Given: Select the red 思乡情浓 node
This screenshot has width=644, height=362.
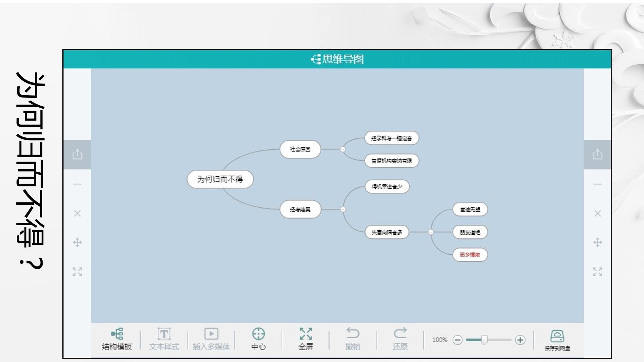Looking at the screenshot, I should coord(470,255).
